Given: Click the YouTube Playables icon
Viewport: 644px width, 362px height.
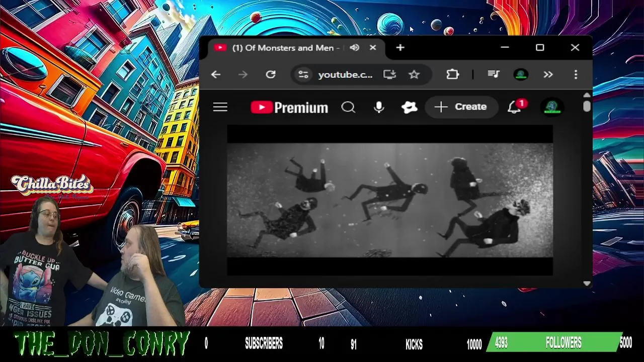Looking at the screenshot, I should 410,107.
